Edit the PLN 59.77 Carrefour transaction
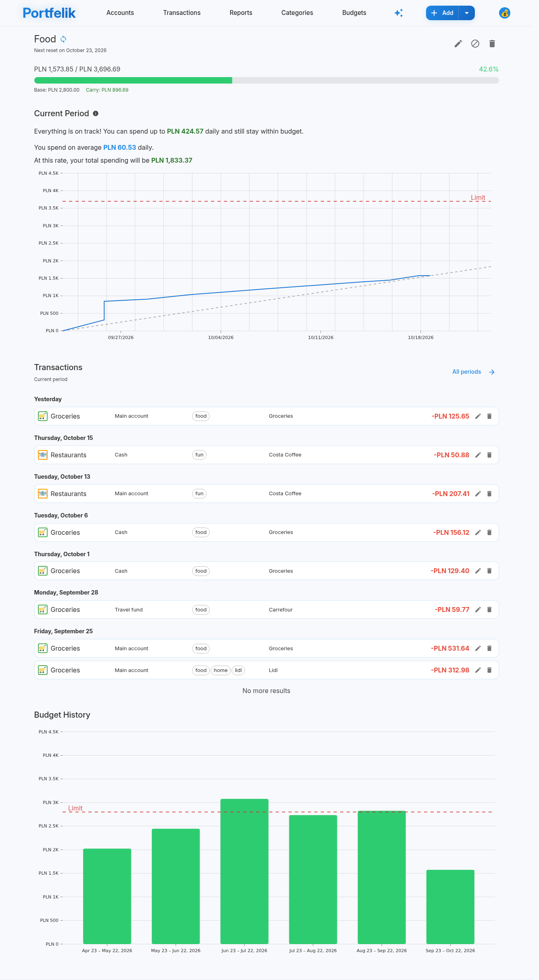The image size is (539, 980). pos(478,609)
